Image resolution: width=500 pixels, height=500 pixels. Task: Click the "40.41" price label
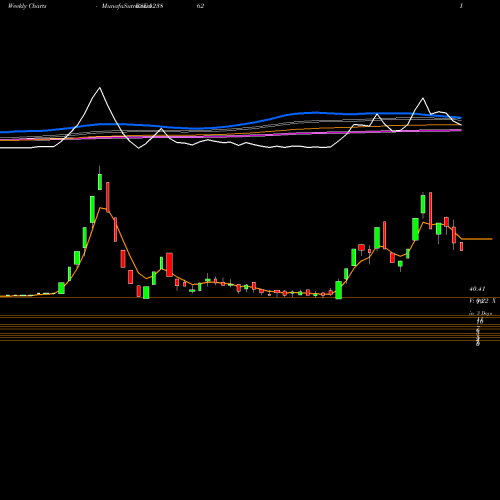click(477, 289)
